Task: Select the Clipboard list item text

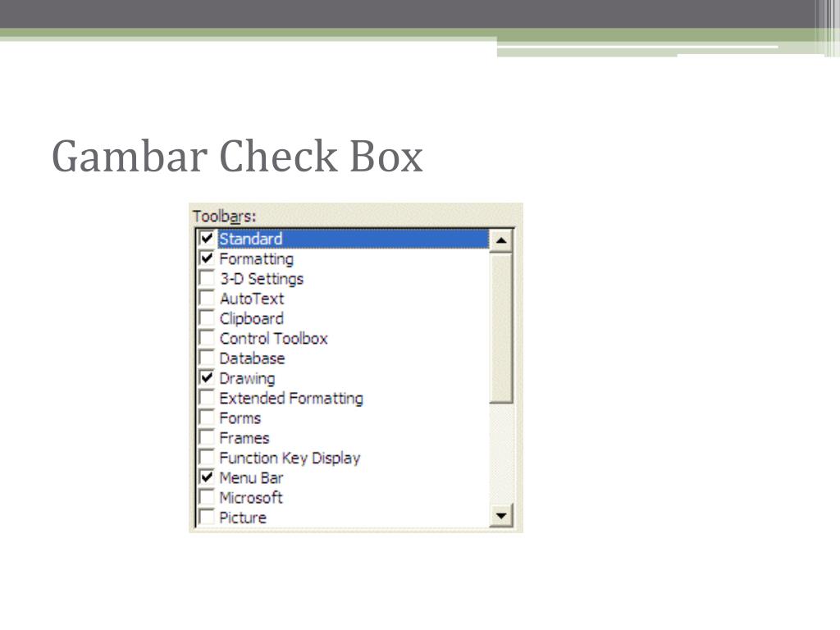Action: [x=252, y=319]
